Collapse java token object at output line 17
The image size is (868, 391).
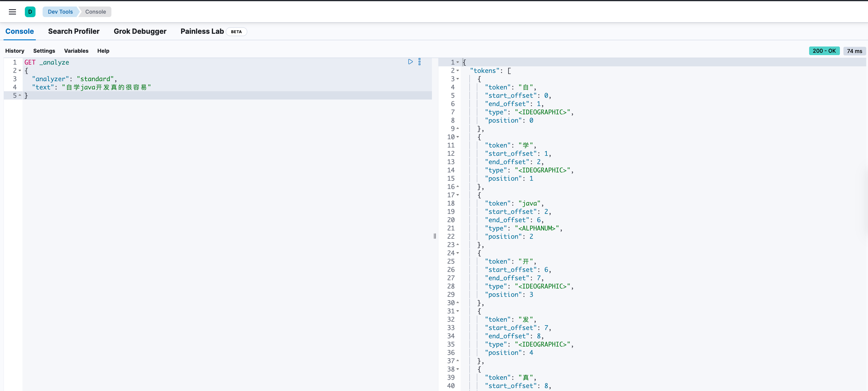[458, 195]
